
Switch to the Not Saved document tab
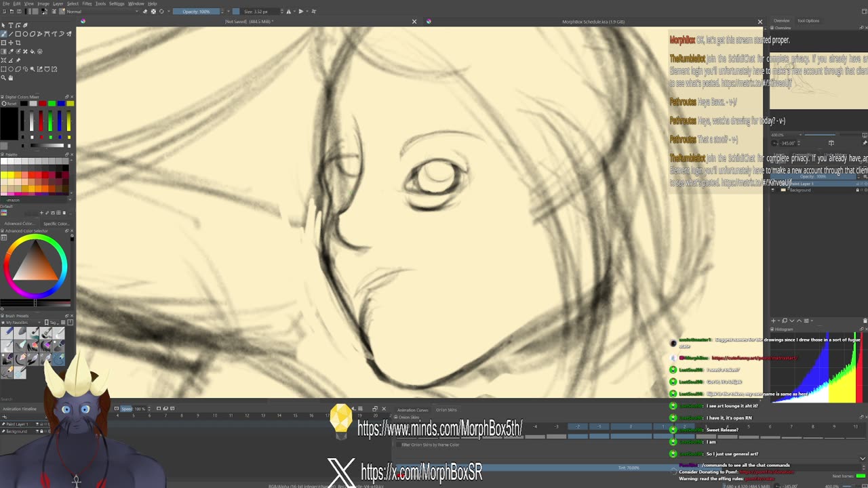249,22
